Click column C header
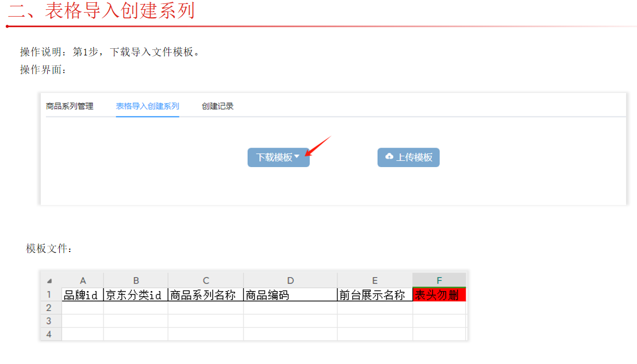This screenshot has height=364, width=637. (x=206, y=280)
